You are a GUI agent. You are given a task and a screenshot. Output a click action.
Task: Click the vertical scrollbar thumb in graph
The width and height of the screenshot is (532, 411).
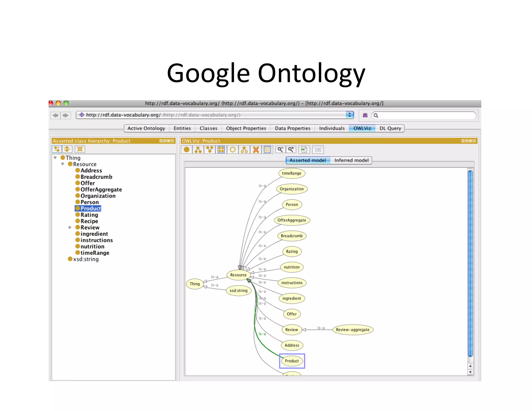[x=470, y=263]
